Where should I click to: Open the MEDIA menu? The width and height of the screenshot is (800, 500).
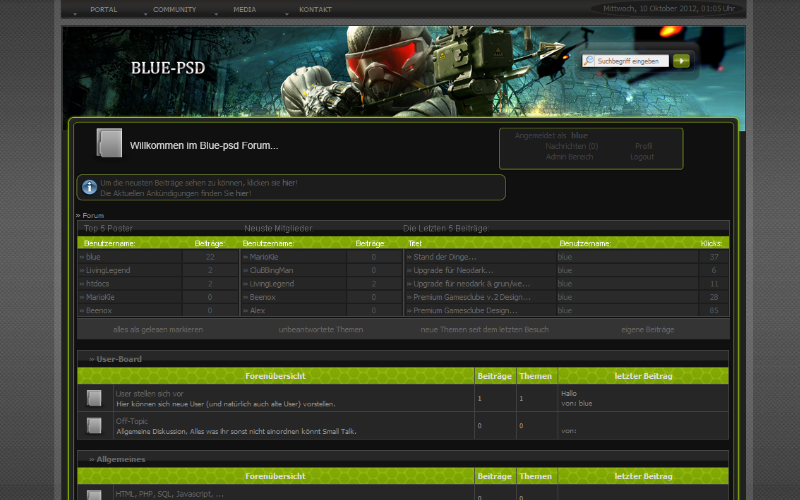(x=244, y=9)
